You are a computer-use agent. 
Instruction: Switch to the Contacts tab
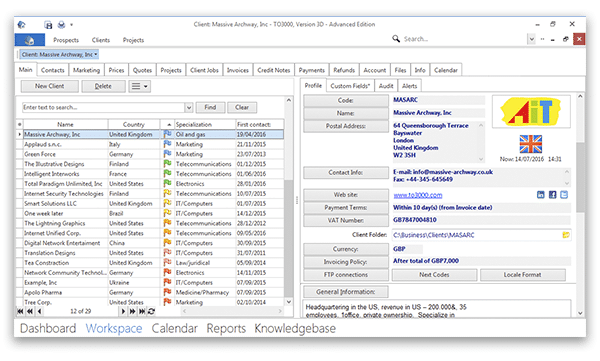pyautogui.click(x=52, y=70)
